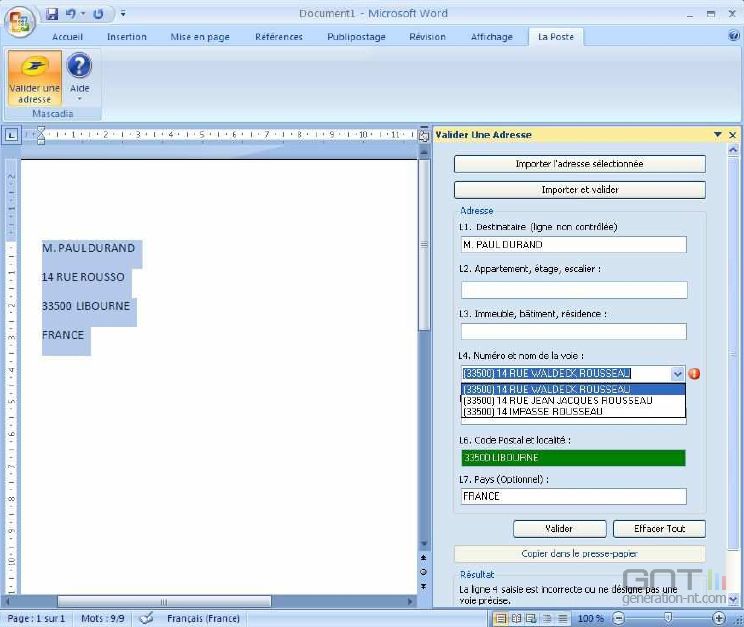Switch to Outline view

tap(547, 618)
